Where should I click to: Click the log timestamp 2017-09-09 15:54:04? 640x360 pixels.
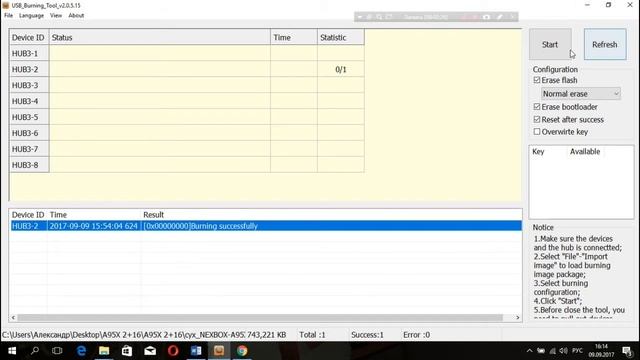(93, 226)
